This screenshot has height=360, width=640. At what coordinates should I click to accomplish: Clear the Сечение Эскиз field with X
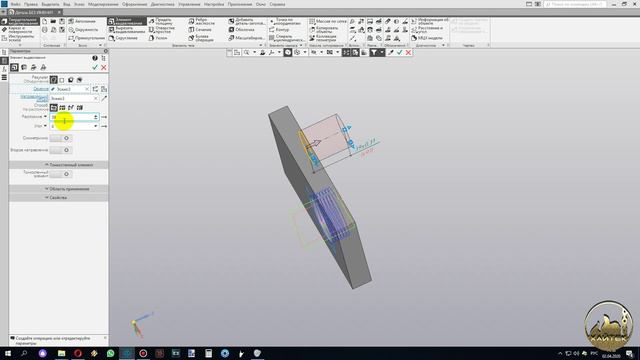(x=87, y=89)
